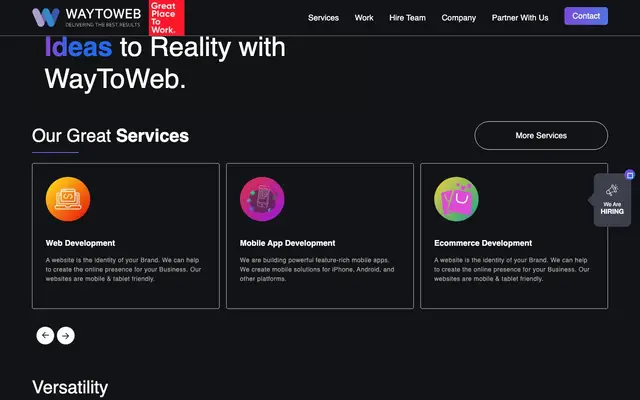Click the Our Great Services heading

point(110,136)
